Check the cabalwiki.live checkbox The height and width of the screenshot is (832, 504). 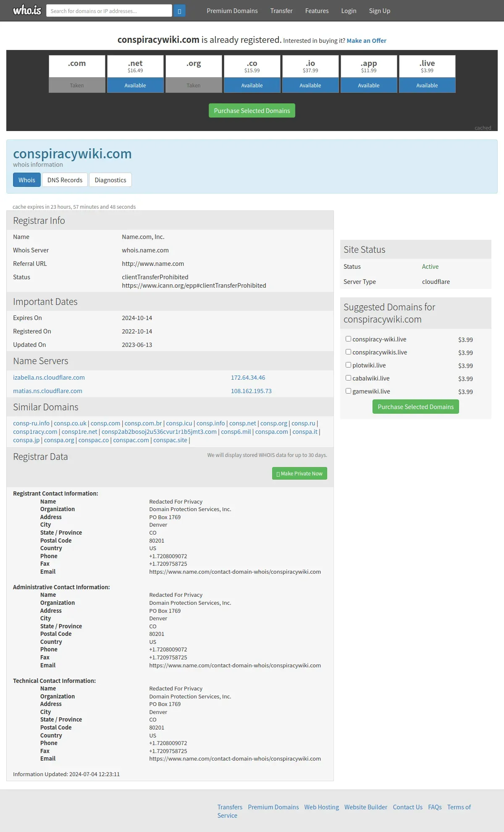tap(348, 378)
